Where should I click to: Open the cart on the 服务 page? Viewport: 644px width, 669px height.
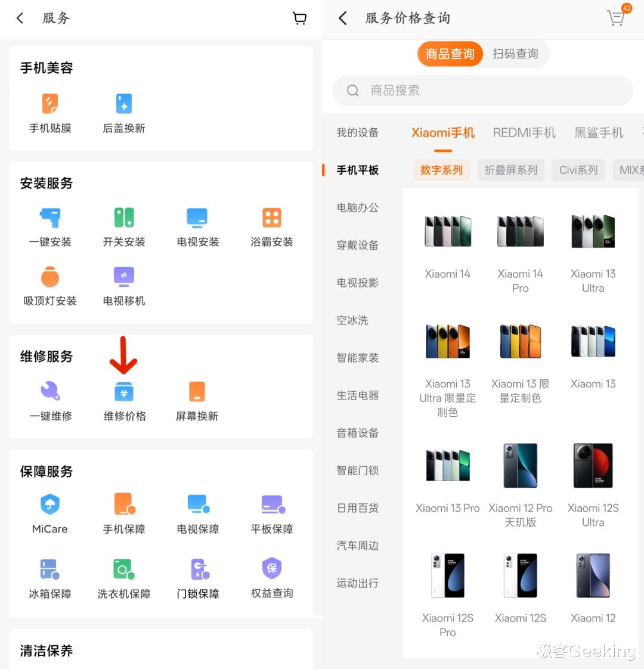click(x=299, y=18)
